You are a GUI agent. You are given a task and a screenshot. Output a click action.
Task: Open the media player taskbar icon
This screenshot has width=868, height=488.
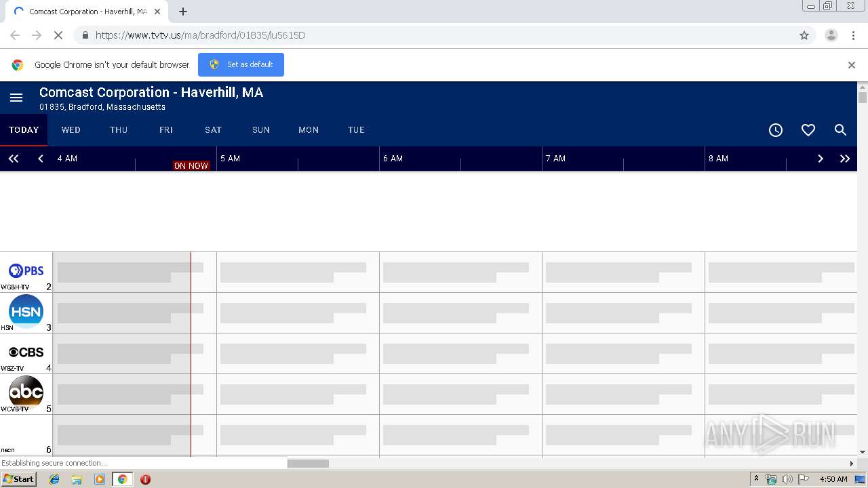tap(100, 479)
